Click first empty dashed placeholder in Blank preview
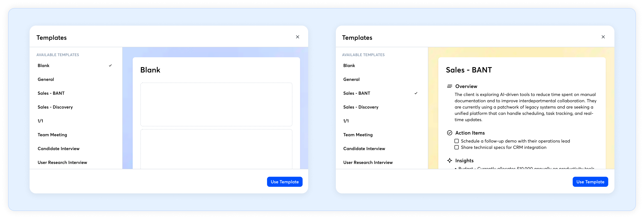Image resolution: width=644 pixels, height=219 pixels. [x=216, y=104]
